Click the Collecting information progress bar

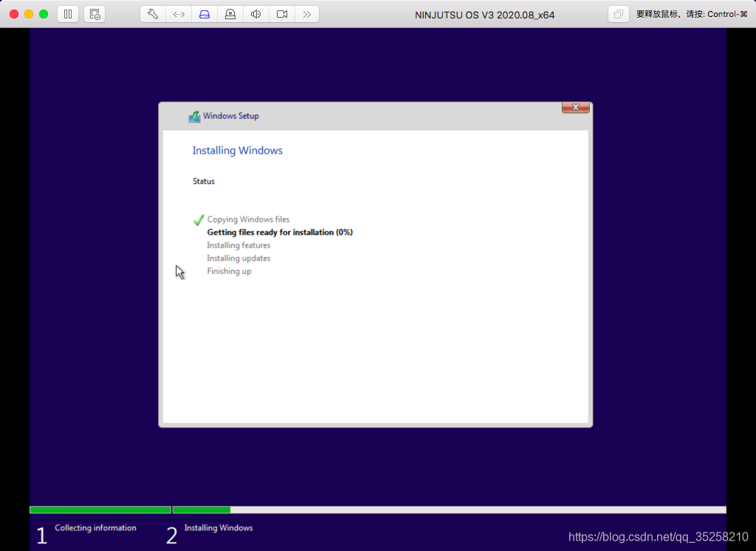(100, 510)
